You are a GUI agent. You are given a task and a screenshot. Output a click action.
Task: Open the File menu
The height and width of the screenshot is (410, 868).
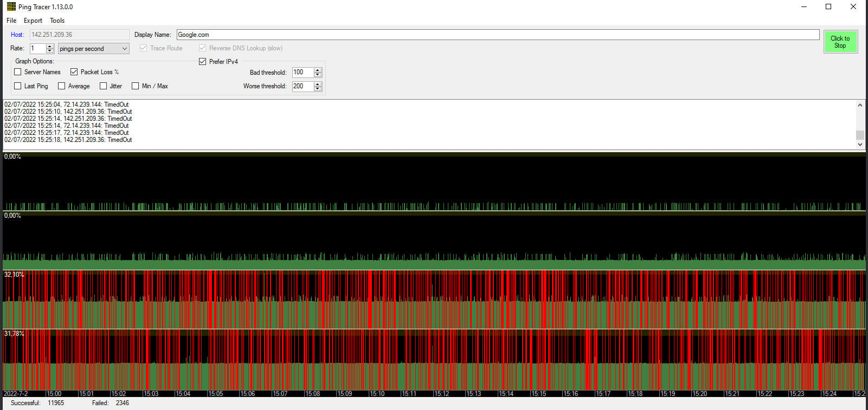11,21
